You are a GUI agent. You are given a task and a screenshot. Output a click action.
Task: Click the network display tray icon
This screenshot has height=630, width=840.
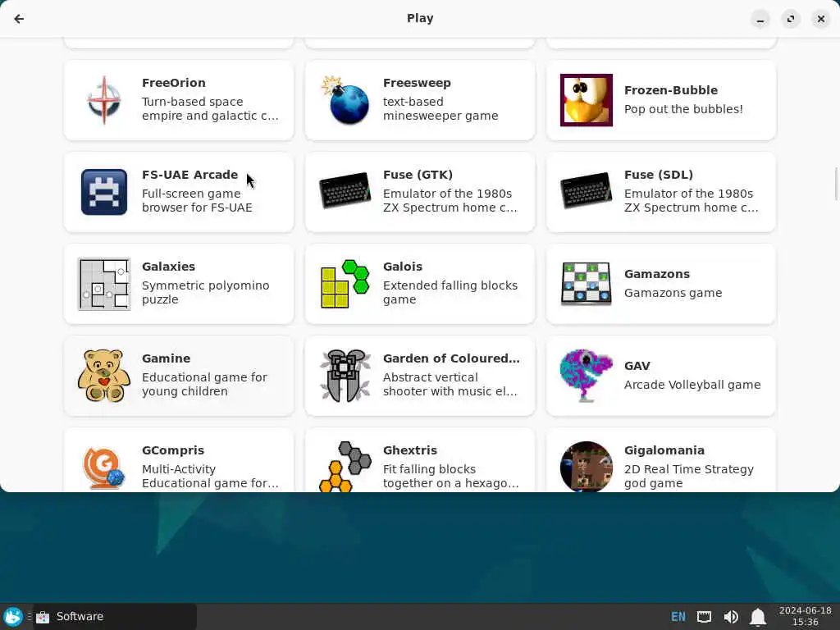[704, 617]
